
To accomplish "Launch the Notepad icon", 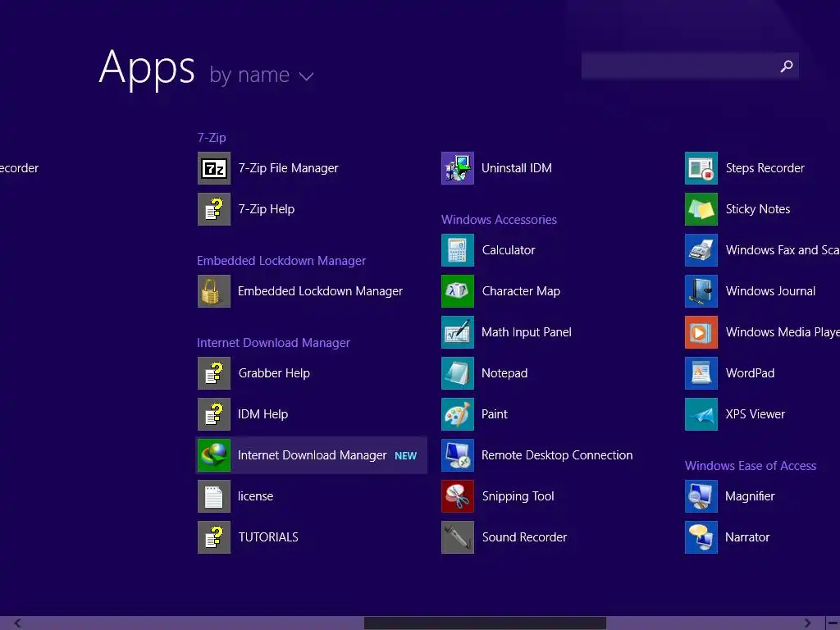I will [458, 373].
